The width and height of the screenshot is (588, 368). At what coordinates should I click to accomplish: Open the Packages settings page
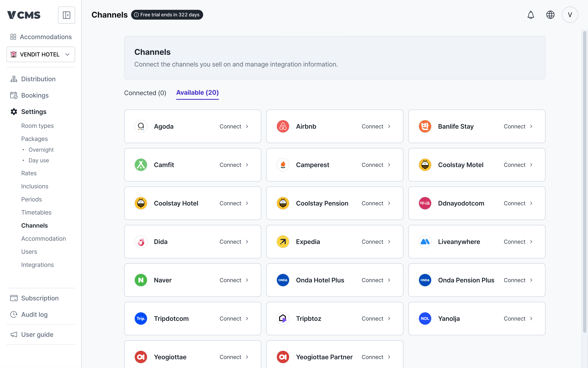[34, 139]
